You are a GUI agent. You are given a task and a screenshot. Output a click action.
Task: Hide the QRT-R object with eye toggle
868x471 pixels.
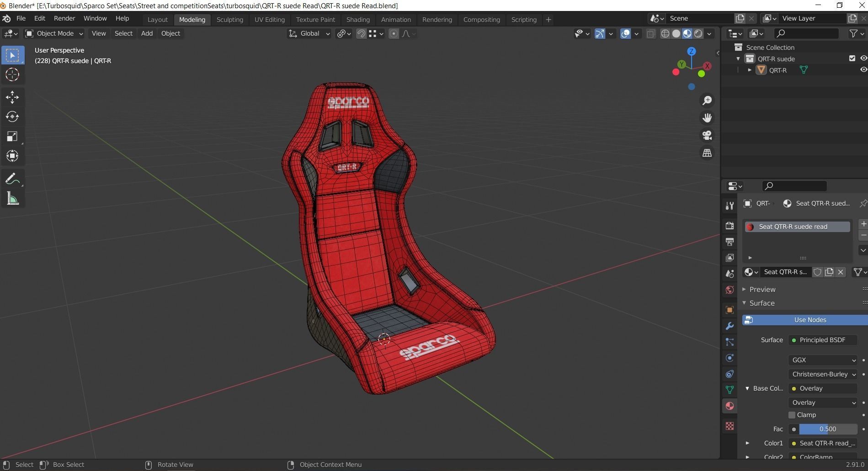click(863, 70)
